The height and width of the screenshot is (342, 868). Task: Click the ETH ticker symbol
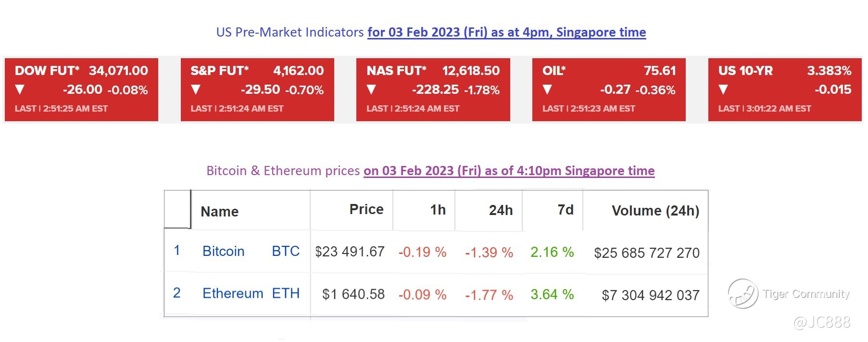pos(286,293)
